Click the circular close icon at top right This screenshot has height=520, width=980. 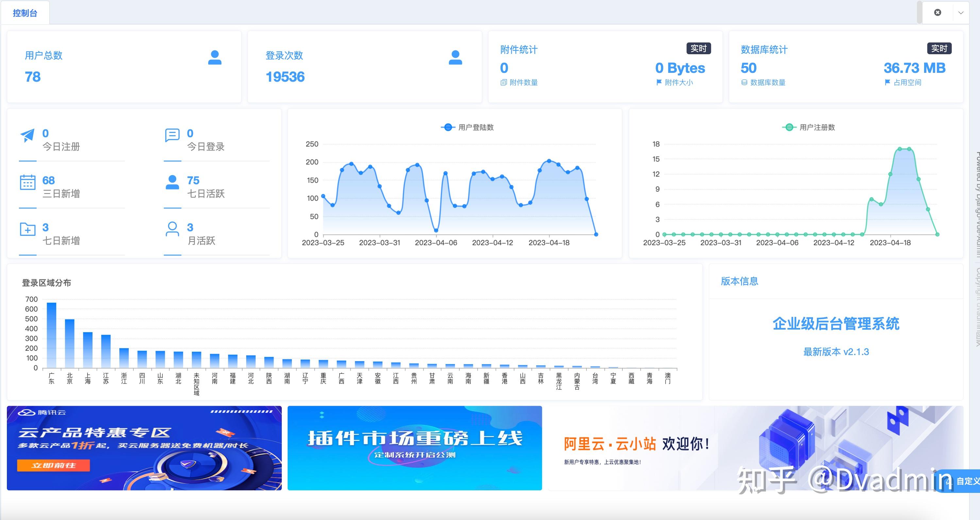coord(938,12)
